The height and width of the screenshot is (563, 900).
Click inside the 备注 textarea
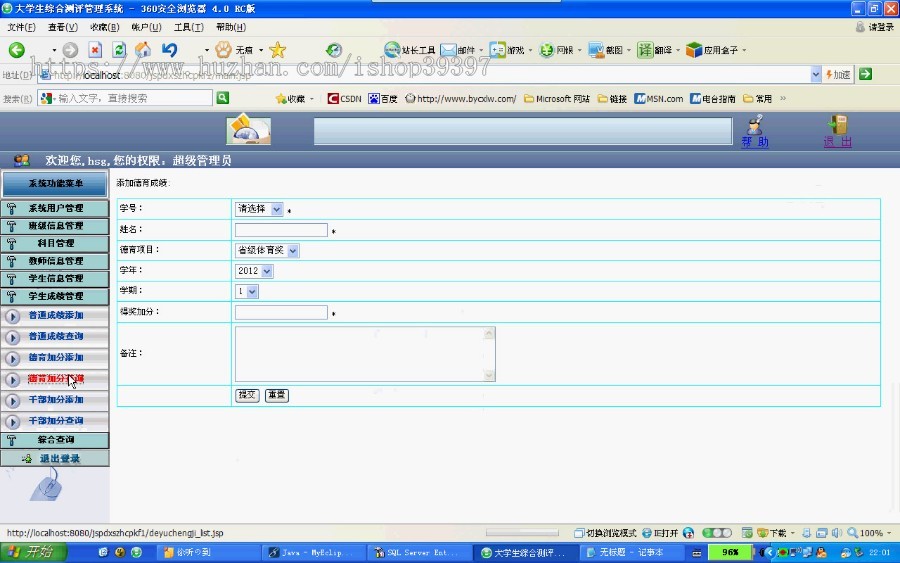coord(365,354)
